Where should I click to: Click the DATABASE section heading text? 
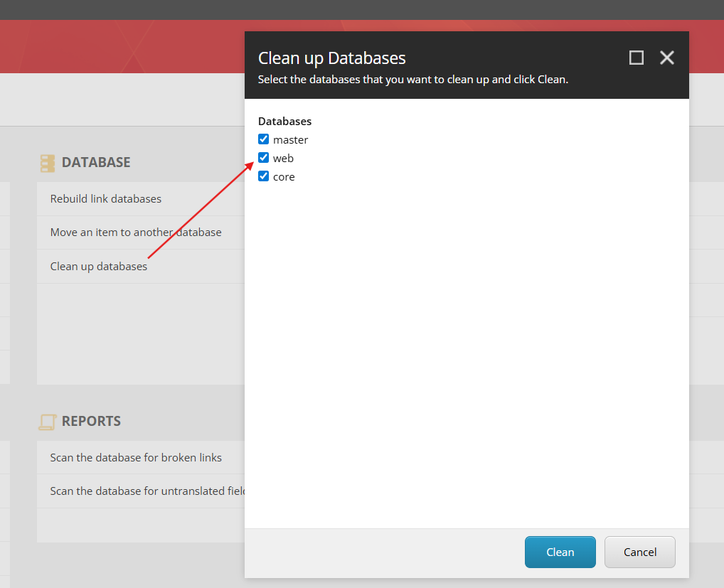coord(96,163)
